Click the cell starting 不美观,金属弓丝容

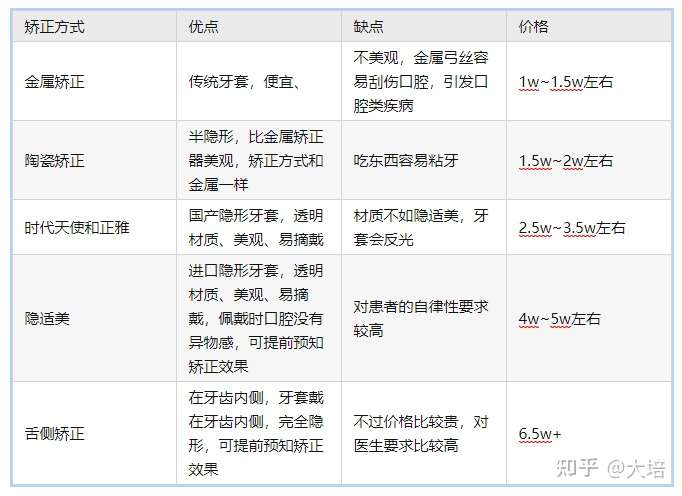pyautogui.click(x=424, y=81)
